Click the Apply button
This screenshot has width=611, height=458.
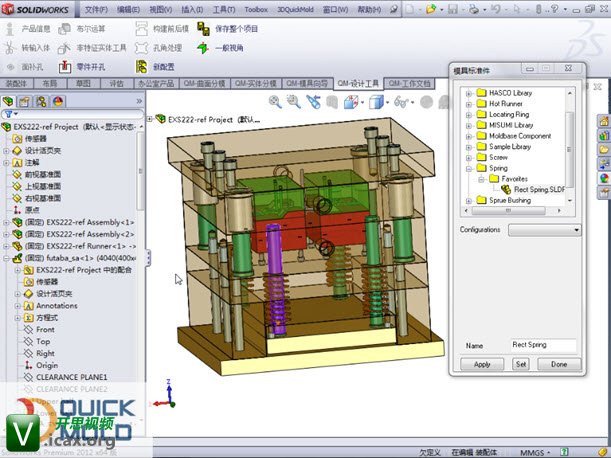point(482,364)
